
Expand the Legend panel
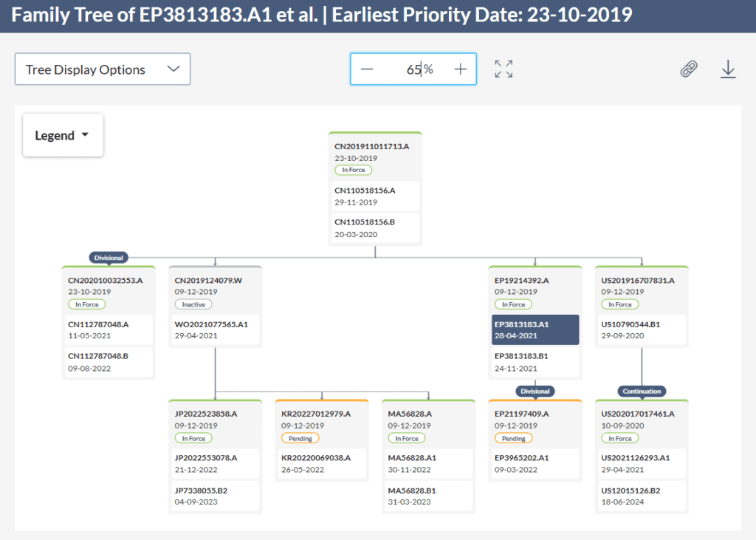63,134
